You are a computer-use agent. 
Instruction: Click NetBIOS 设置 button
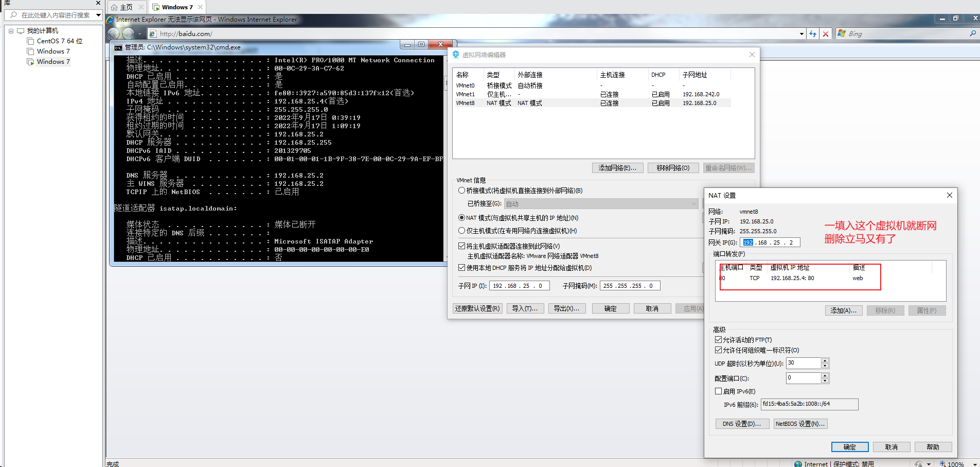tap(800, 424)
